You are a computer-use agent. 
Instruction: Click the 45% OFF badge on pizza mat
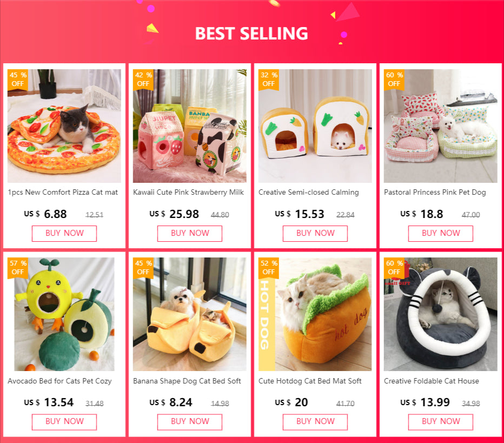(18, 80)
